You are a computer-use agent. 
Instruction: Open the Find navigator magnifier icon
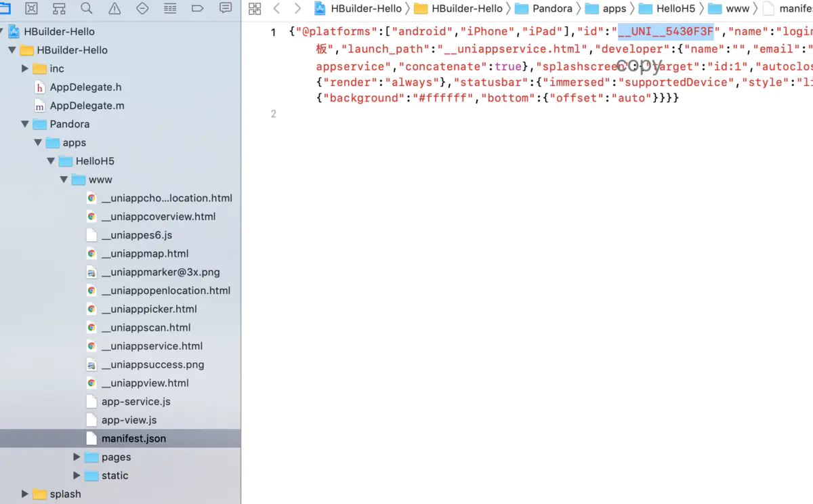(87, 9)
